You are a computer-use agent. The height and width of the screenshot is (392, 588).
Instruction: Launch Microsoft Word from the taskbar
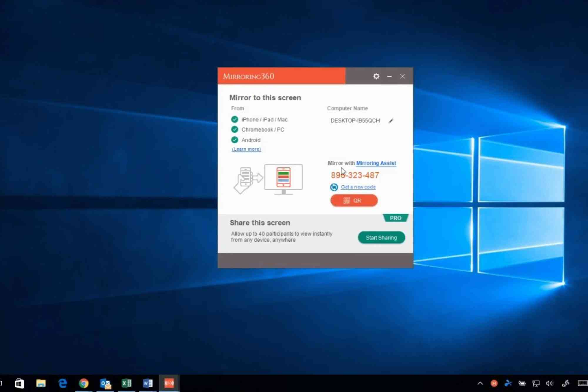tap(147, 383)
